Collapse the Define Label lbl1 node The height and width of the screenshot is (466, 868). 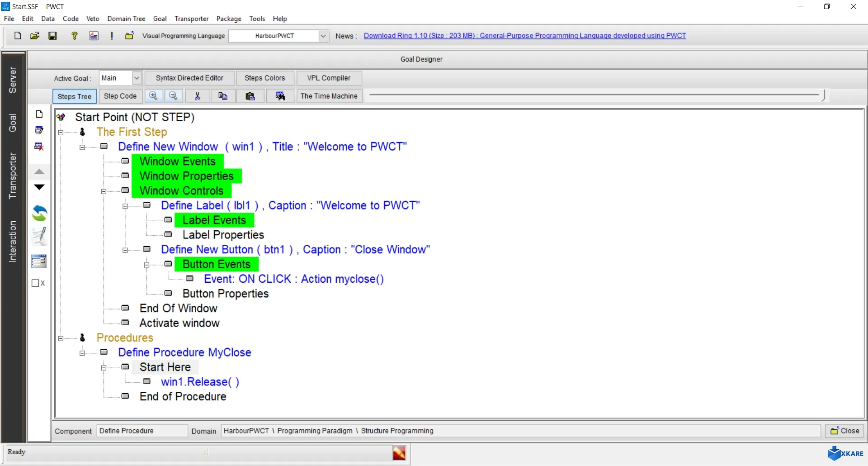pos(125,206)
